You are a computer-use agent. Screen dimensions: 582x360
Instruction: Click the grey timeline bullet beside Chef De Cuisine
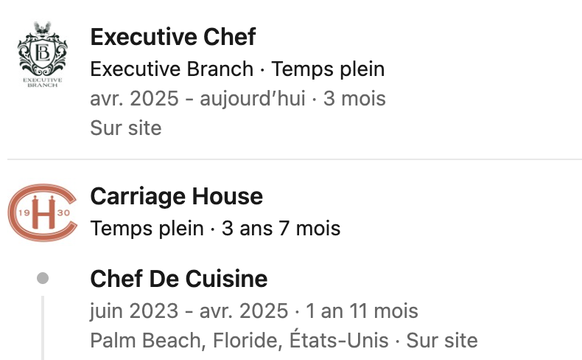(x=43, y=278)
